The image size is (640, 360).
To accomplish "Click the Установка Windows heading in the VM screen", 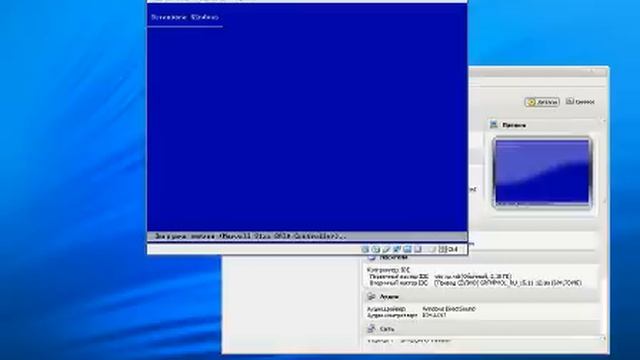I will click(x=184, y=17).
